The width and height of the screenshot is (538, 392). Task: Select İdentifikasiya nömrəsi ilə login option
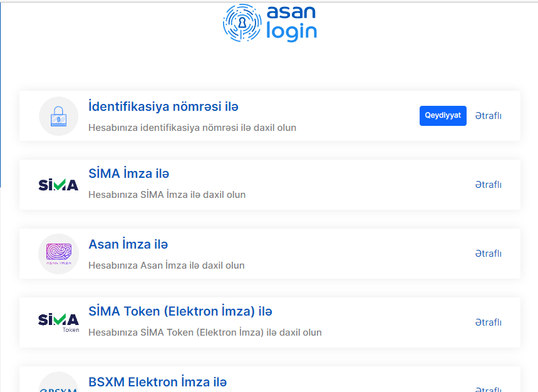click(x=163, y=106)
